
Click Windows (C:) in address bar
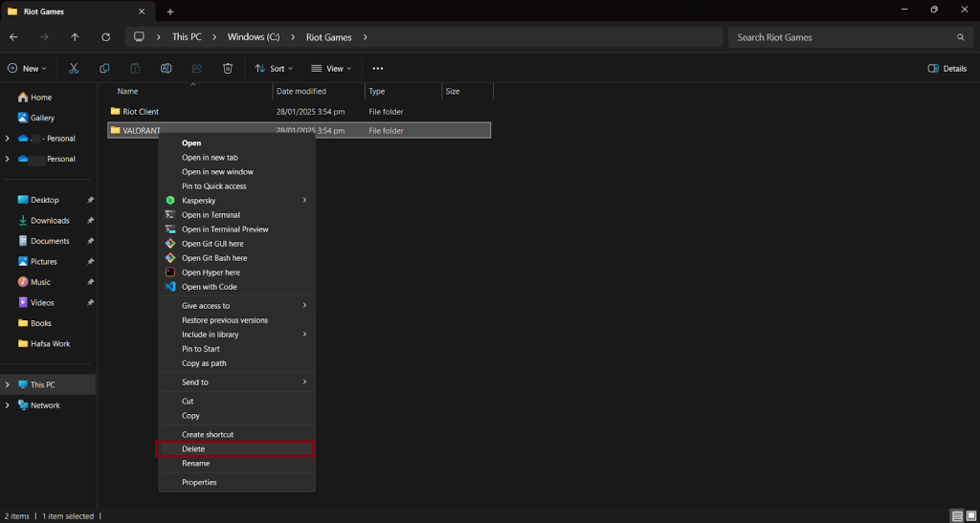coord(254,37)
